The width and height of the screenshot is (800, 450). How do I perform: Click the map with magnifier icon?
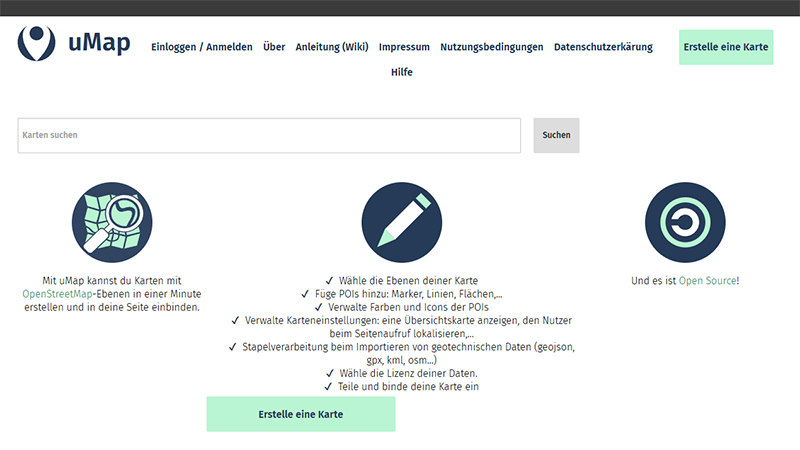point(112,222)
